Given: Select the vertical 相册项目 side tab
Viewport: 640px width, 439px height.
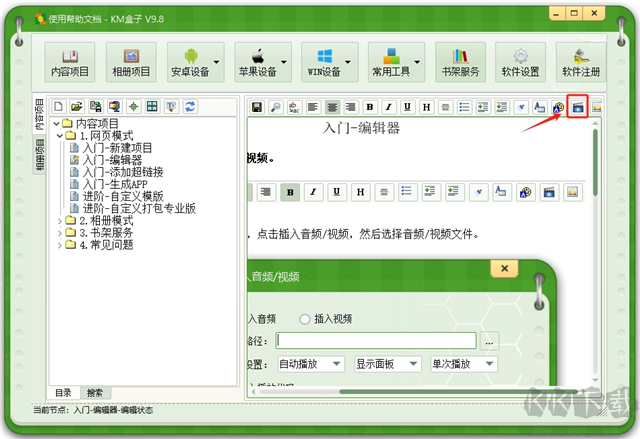Looking at the screenshot, I should (40, 155).
